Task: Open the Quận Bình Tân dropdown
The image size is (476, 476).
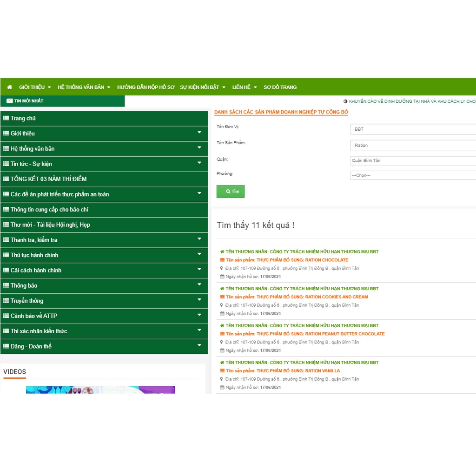Action: point(413,161)
